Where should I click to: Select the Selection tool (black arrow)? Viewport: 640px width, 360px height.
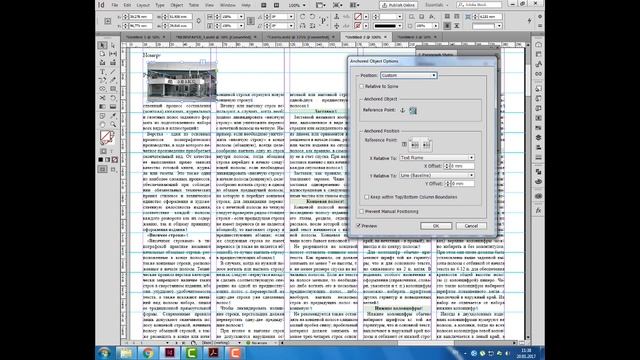click(x=102, y=45)
